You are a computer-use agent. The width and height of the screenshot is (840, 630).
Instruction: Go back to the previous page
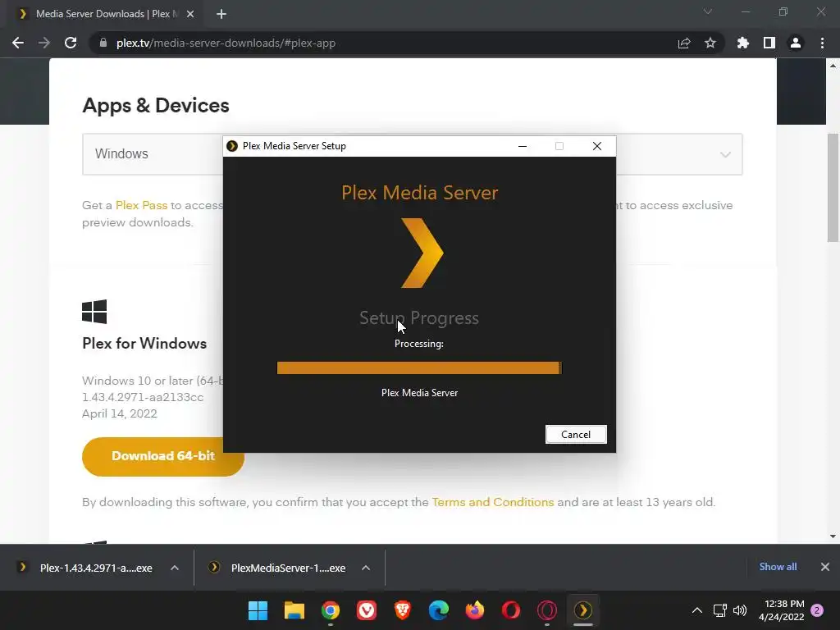click(18, 43)
